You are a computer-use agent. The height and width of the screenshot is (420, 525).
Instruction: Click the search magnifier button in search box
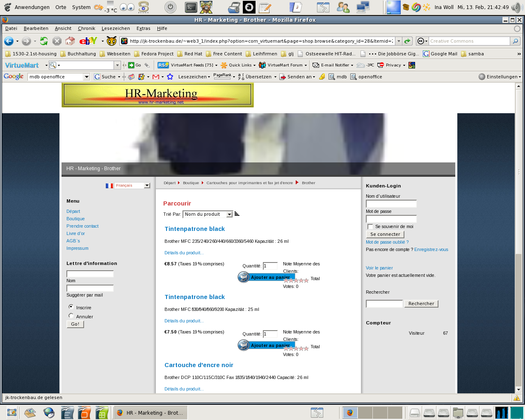515,41
